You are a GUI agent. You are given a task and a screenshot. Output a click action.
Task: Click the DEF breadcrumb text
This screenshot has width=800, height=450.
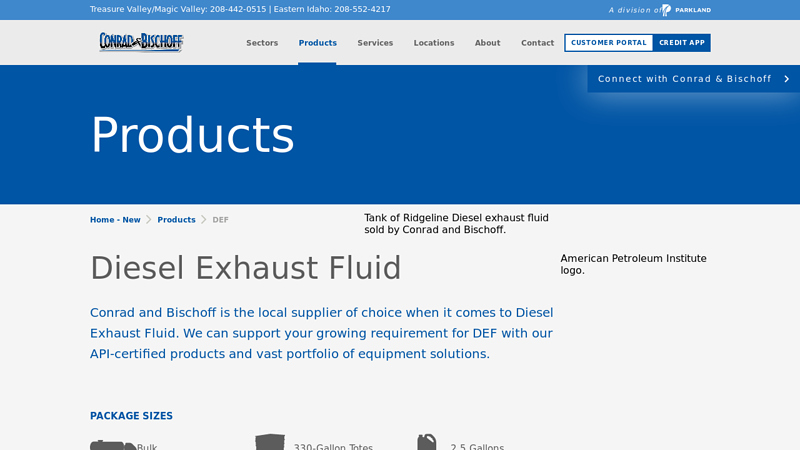pos(220,220)
